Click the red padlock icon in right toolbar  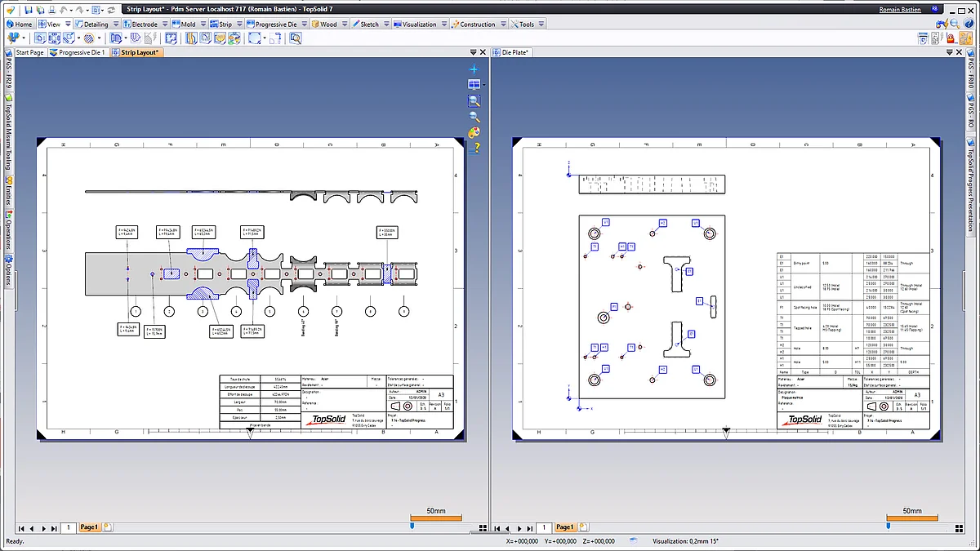point(950,38)
